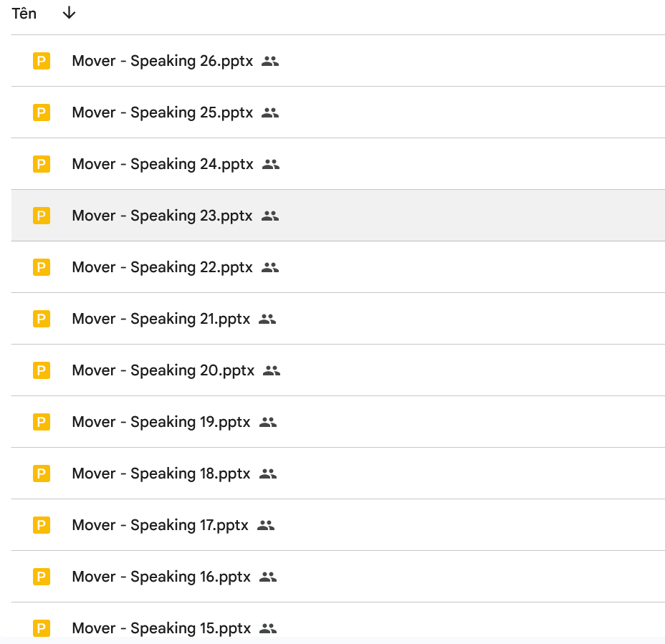665x644 pixels.
Task: Select the Mover - Speaking 19.pptx filename
Action: point(161,422)
